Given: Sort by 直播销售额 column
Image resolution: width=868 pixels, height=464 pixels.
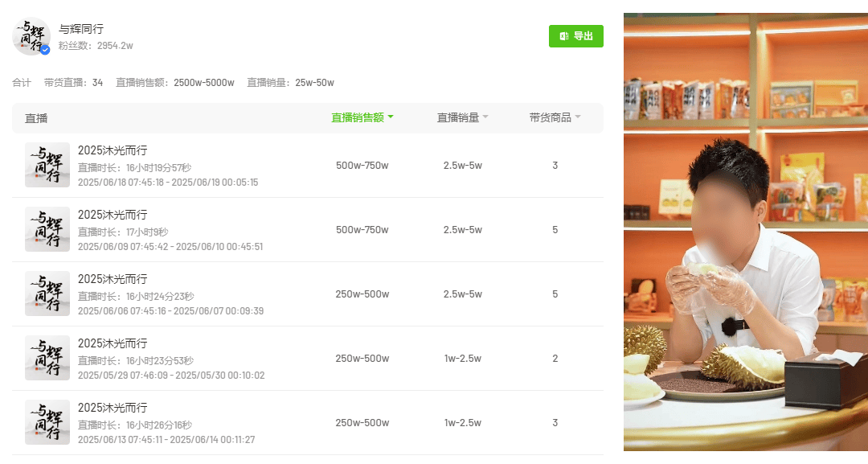Looking at the screenshot, I should tap(362, 117).
